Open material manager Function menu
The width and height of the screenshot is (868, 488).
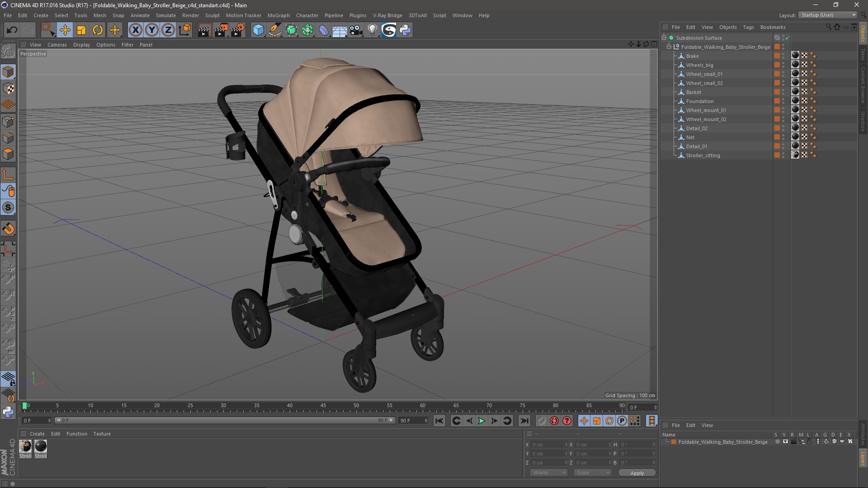pyautogui.click(x=76, y=434)
